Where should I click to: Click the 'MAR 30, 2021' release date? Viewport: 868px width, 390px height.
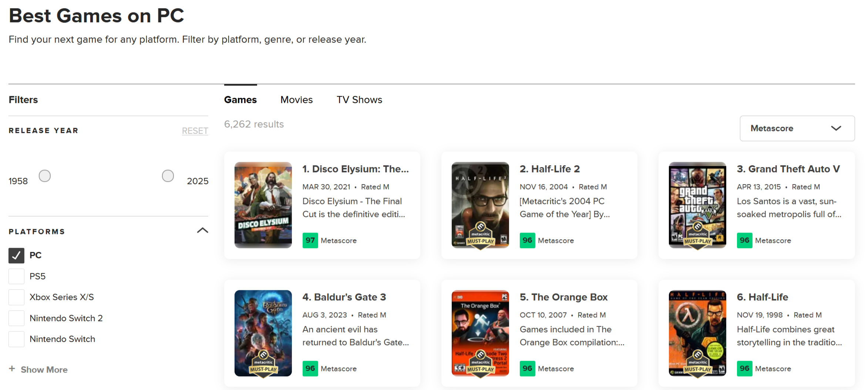(326, 187)
